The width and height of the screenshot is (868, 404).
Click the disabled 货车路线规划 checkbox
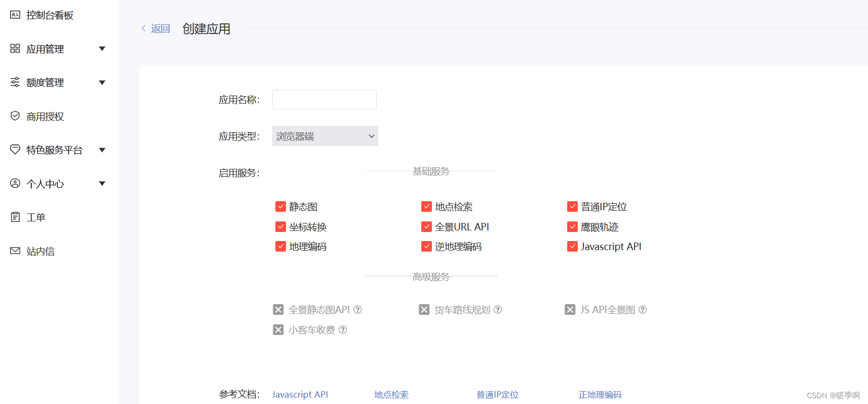pyautogui.click(x=424, y=310)
